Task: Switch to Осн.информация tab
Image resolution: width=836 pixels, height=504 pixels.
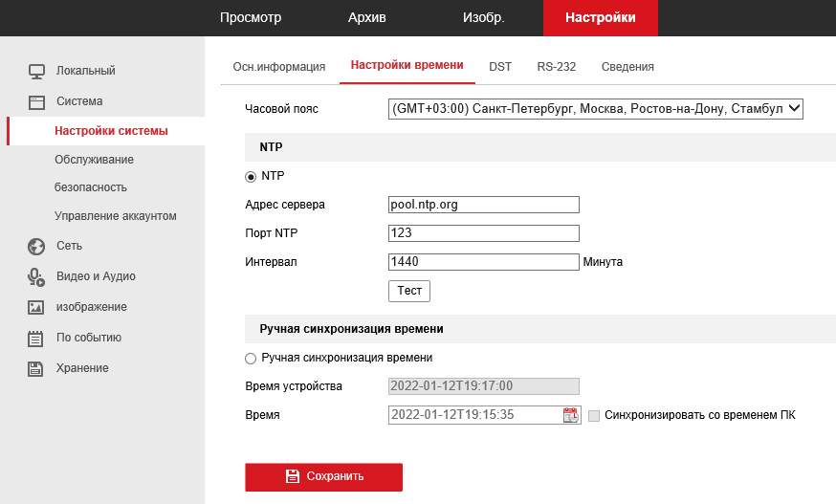Action: pyautogui.click(x=279, y=67)
